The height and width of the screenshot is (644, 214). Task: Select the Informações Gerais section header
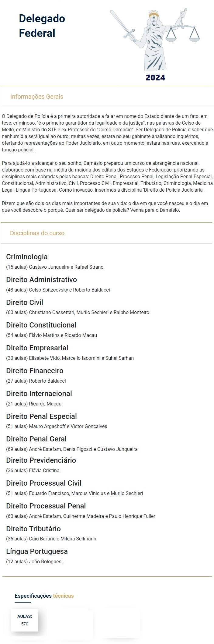(37, 97)
